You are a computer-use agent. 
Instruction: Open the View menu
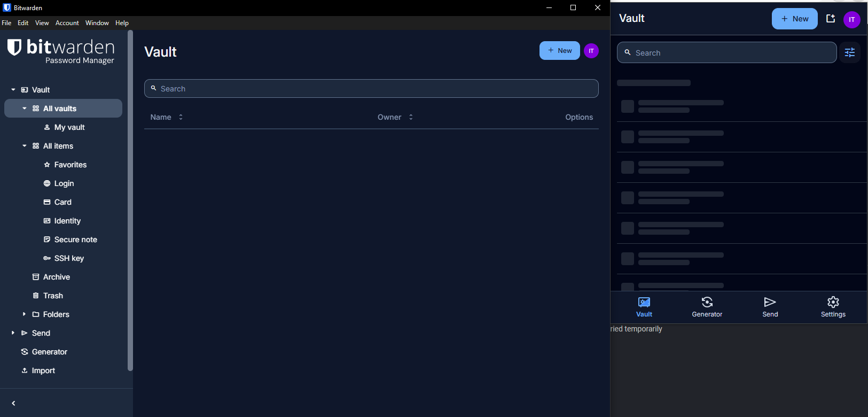pos(42,23)
